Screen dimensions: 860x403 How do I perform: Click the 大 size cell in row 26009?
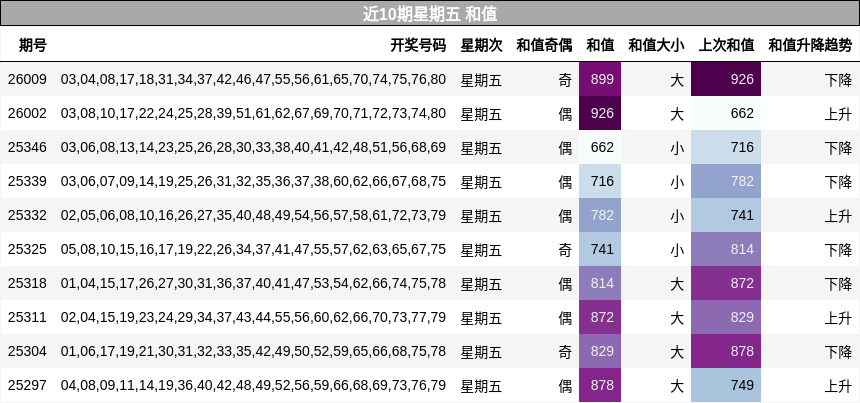click(677, 80)
